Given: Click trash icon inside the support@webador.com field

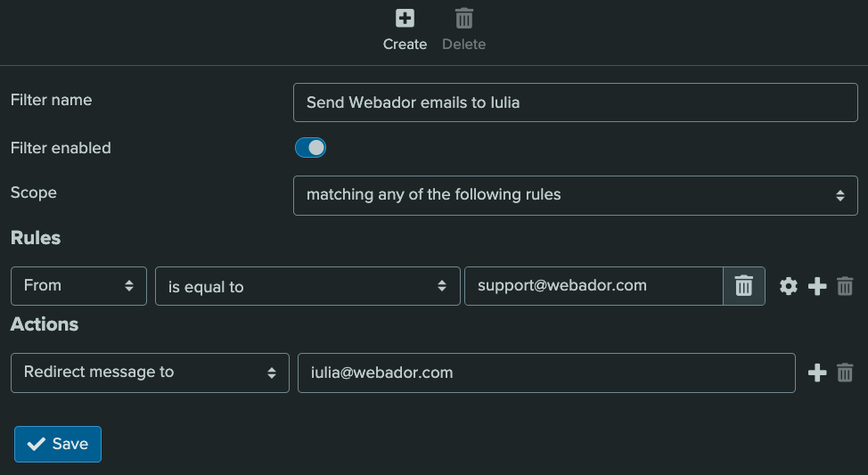Looking at the screenshot, I should point(743,286).
